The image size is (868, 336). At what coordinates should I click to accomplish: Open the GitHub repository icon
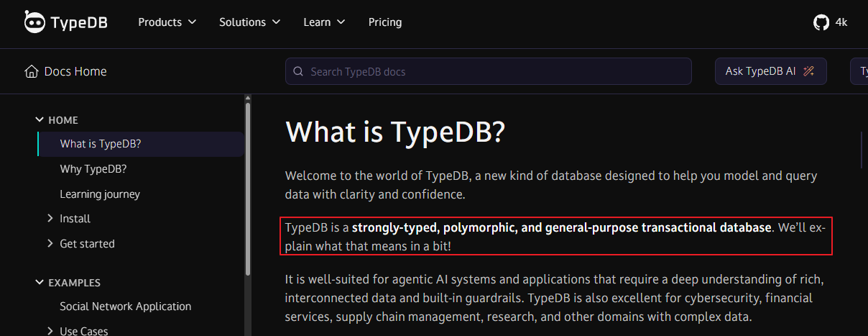click(821, 22)
